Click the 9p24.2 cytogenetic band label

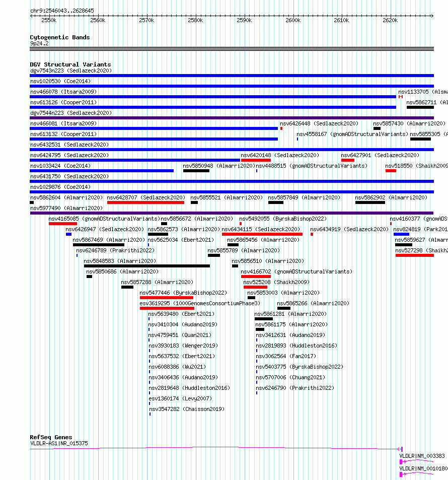point(39,43)
